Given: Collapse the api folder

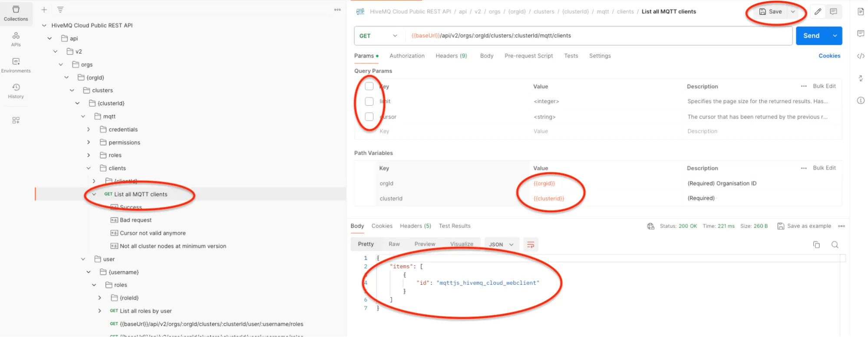Looking at the screenshot, I should (x=50, y=38).
